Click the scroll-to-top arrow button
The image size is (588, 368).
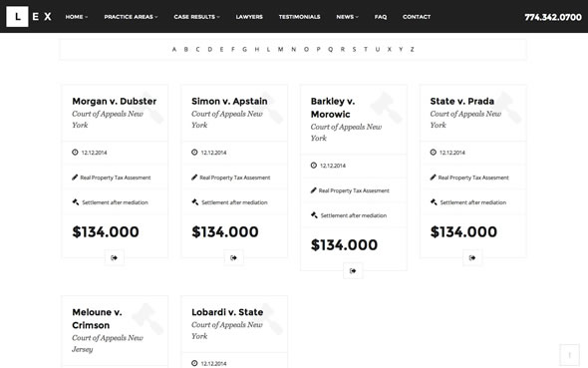click(570, 354)
